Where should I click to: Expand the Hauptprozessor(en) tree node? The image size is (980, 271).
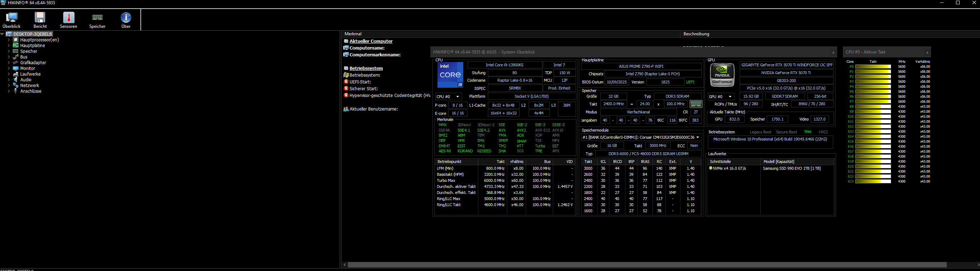coord(9,40)
